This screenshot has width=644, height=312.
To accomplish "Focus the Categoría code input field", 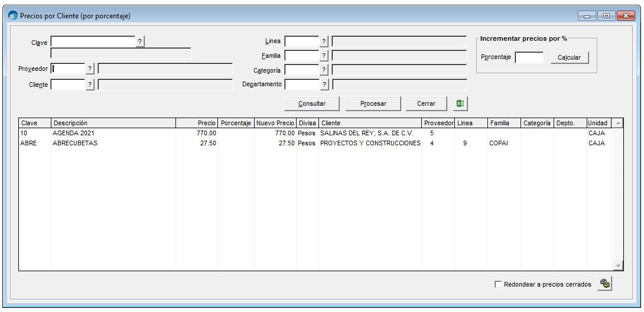I will (x=302, y=70).
